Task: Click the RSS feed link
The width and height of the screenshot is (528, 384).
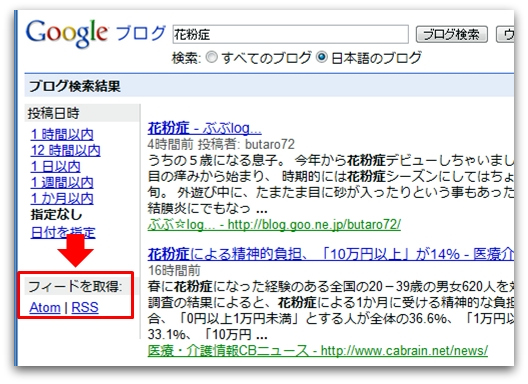Action: (85, 307)
